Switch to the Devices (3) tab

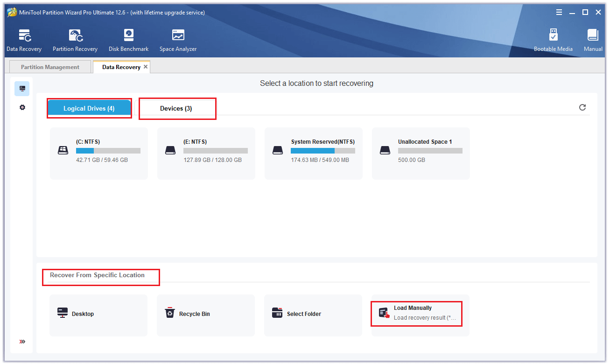(176, 108)
